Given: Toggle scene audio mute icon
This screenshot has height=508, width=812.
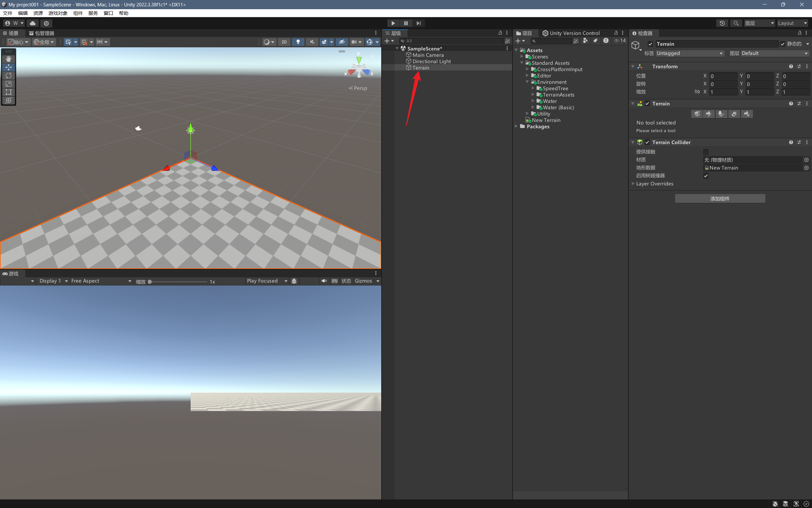Looking at the screenshot, I should pyautogui.click(x=312, y=42).
